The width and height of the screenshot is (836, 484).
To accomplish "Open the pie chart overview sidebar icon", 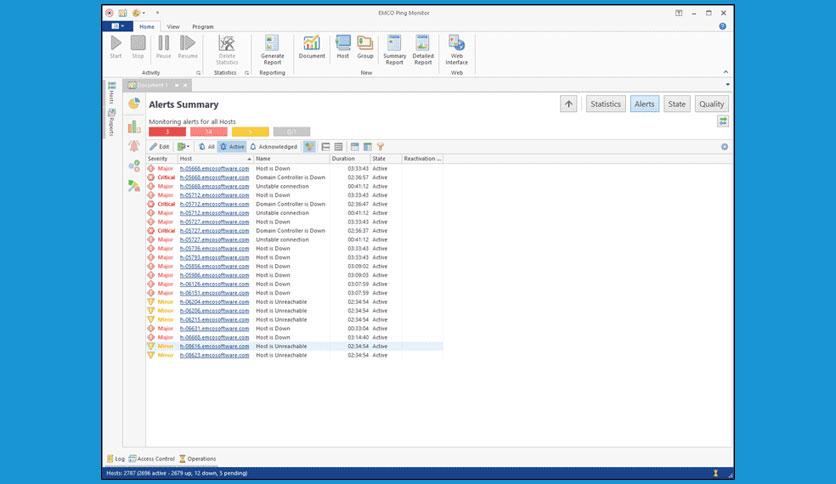I will (134, 103).
